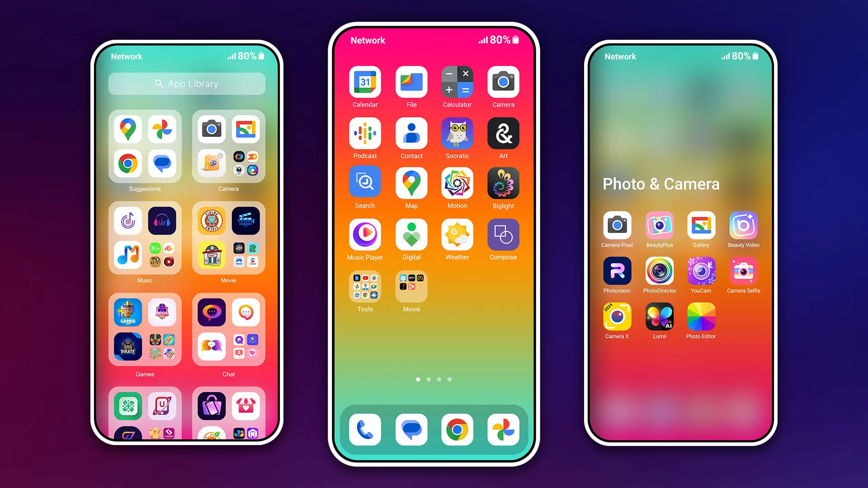Open the Motion graphics app
868x488 pixels.
pos(457,185)
